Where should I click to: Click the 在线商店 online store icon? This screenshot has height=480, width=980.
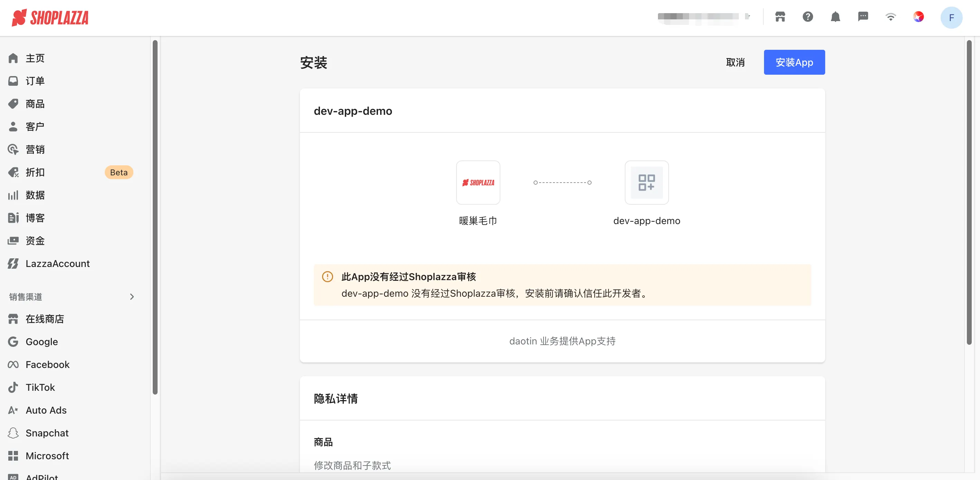coord(13,319)
